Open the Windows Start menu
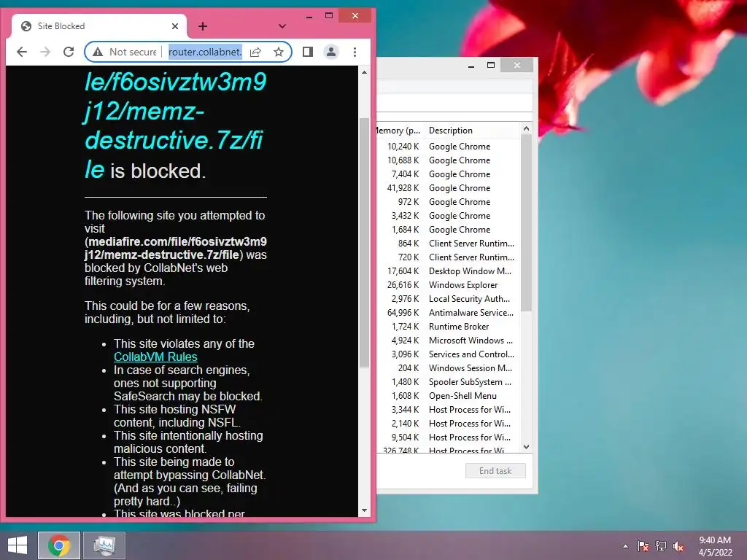The image size is (747, 560). point(18,545)
